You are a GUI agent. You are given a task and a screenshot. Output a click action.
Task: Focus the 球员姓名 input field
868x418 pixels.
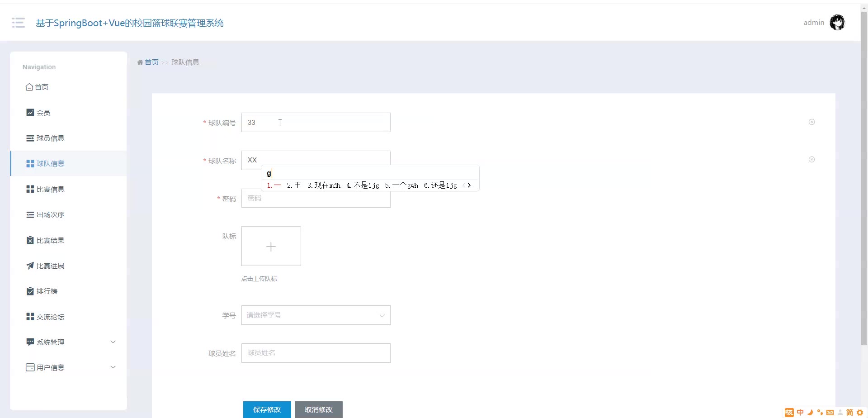(x=316, y=353)
